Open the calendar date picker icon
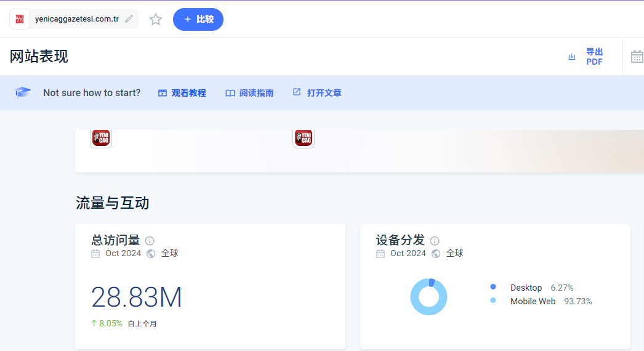Viewport: 644px width, 351px height. [x=637, y=57]
